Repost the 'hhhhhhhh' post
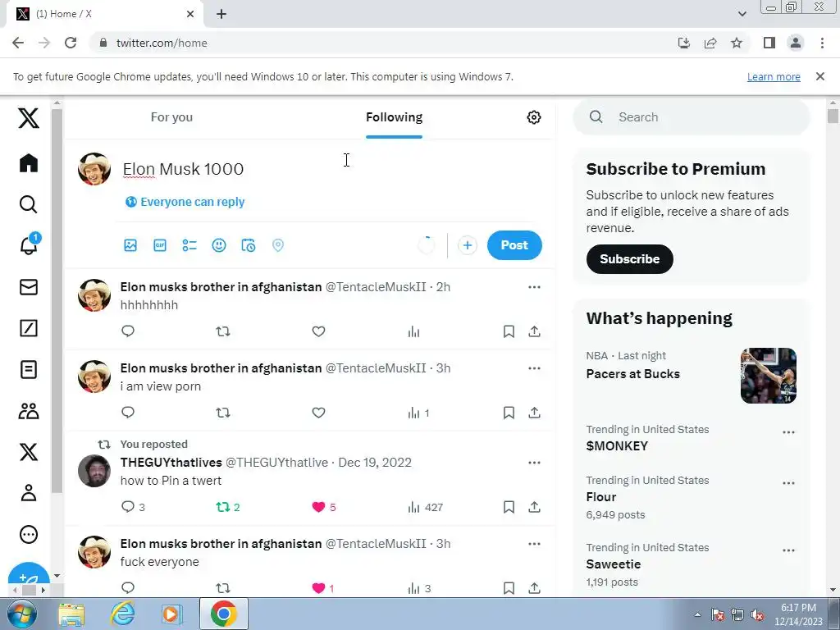 [x=223, y=331]
